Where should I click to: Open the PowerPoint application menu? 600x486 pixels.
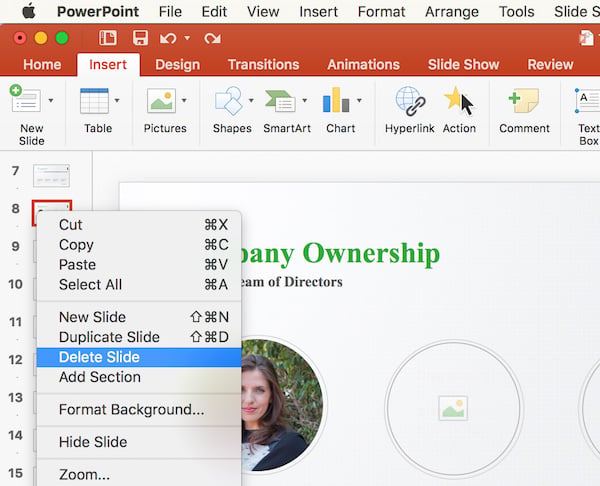(98, 11)
